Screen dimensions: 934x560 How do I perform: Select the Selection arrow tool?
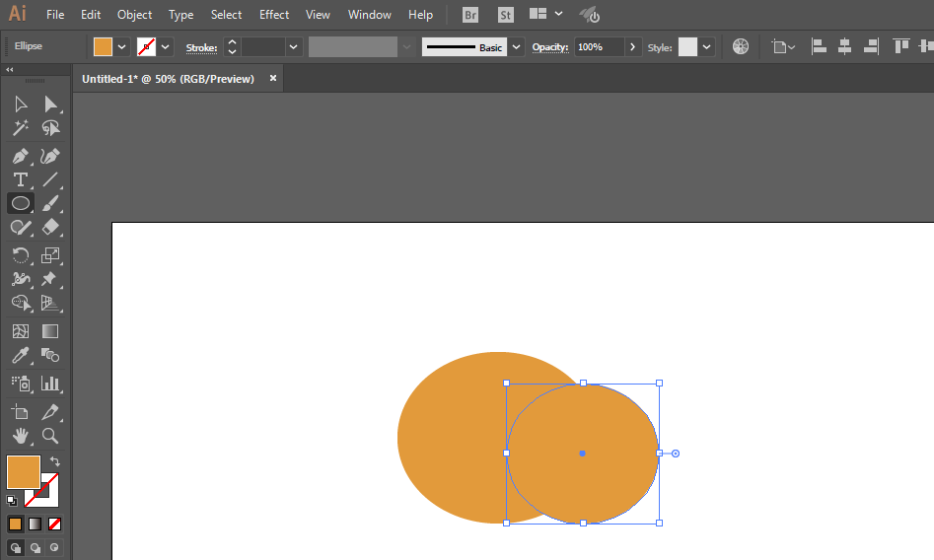point(20,105)
